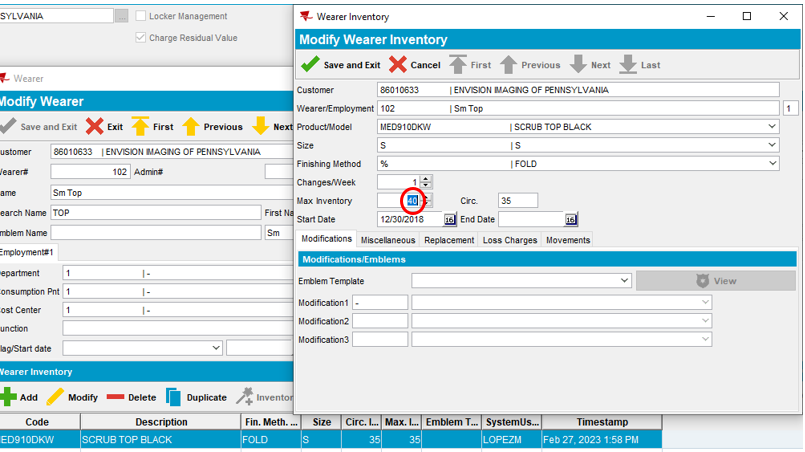Viewport: 805px width, 452px height.
Task: Toggle the Locker Management checkbox
Action: [141, 17]
